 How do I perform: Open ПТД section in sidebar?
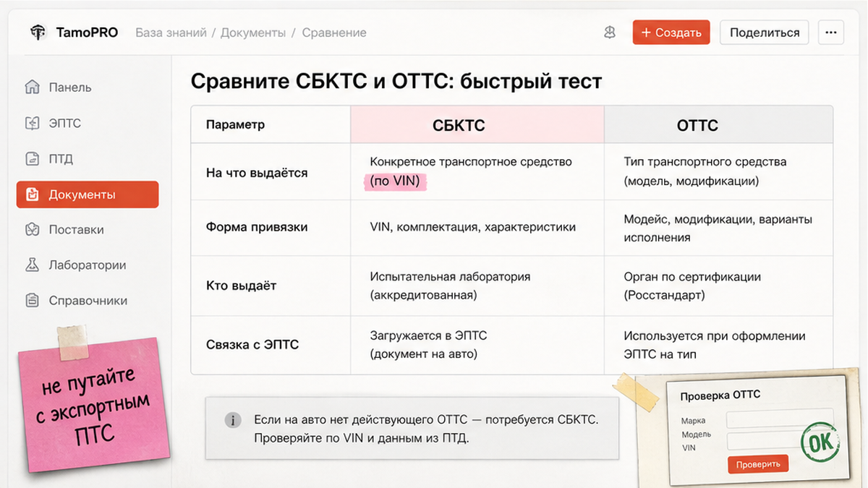tap(61, 159)
